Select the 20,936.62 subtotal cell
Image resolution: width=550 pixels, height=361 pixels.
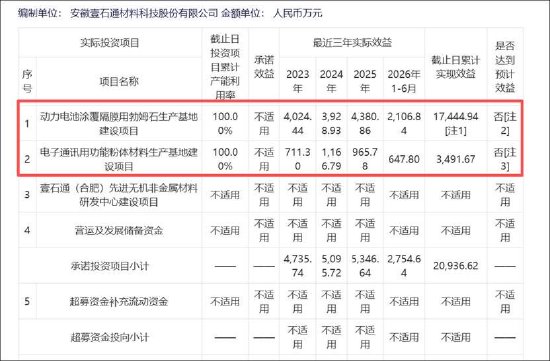coord(455,266)
